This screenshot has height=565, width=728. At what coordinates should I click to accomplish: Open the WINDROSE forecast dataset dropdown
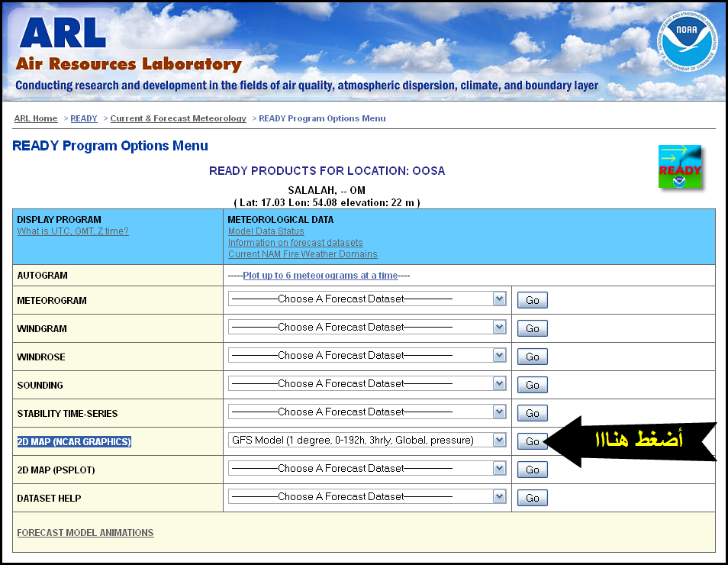(x=367, y=356)
